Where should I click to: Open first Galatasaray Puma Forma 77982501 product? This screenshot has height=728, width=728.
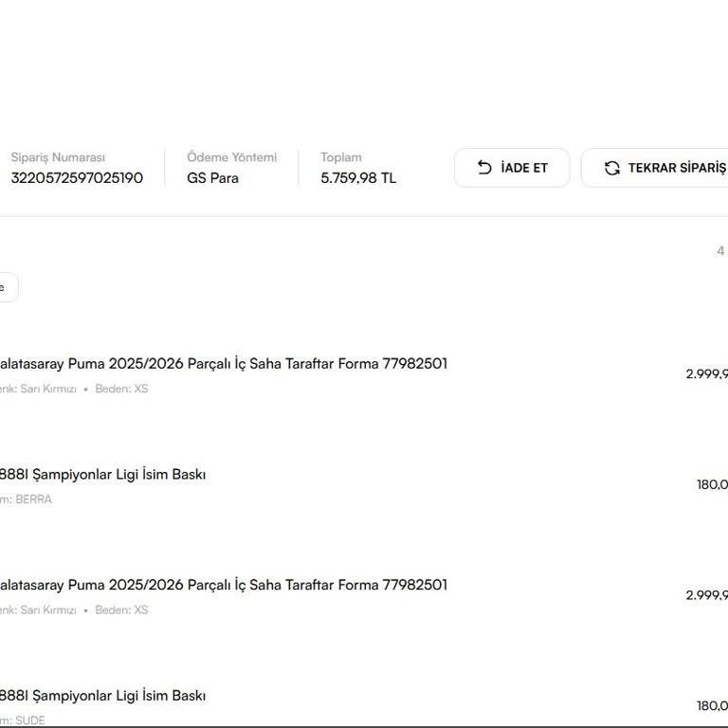click(223, 364)
